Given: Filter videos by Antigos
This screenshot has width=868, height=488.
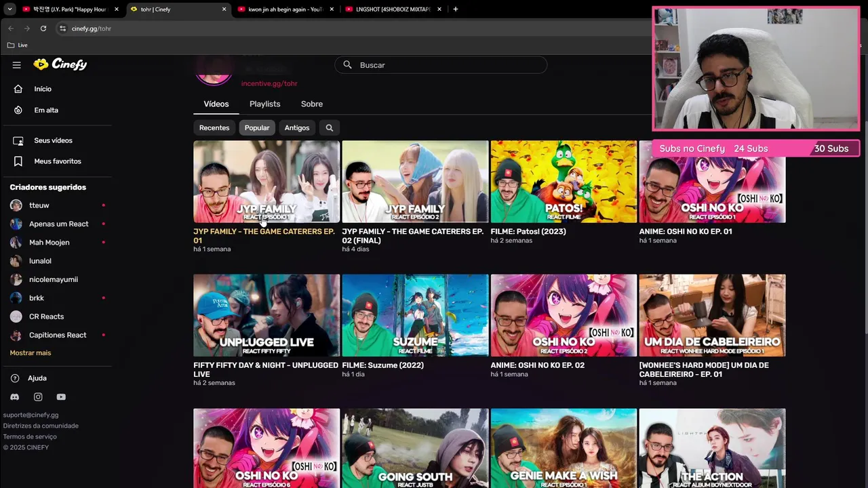Looking at the screenshot, I should coord(297,127).
